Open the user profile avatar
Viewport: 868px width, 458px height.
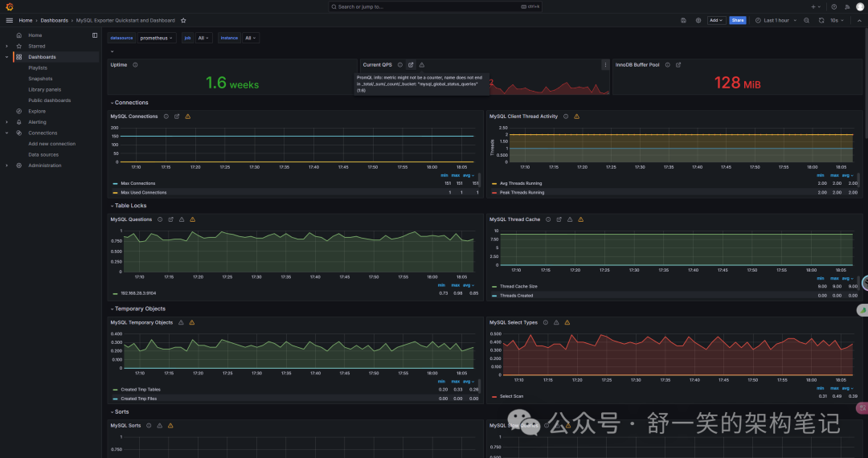pyautogui.click(x=860, y=6)
